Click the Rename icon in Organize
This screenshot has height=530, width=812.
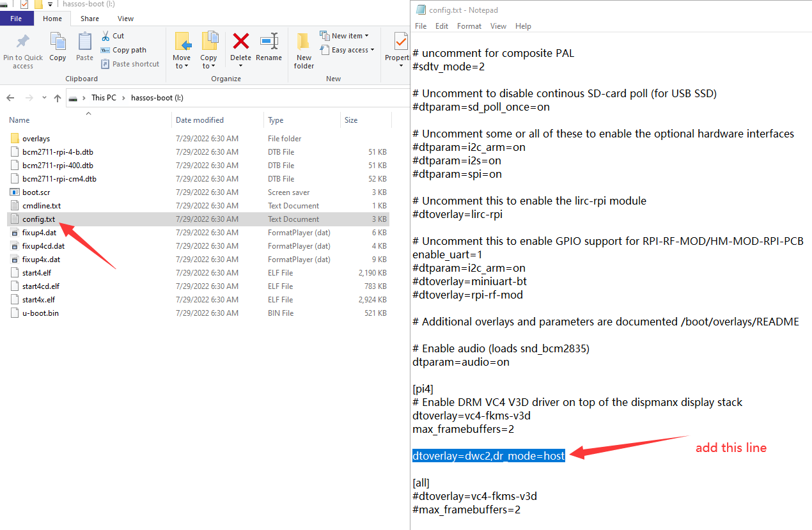click(269, 42)
